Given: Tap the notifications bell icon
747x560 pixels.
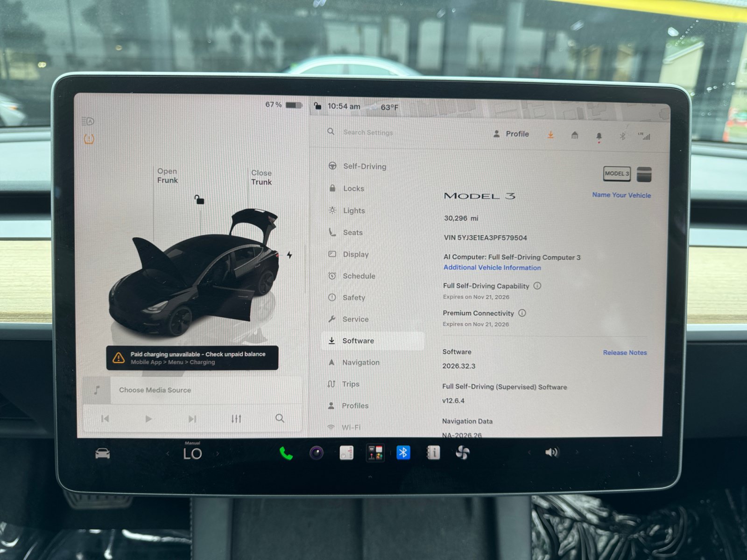Looking at the screenshot, I should click(599, 136).
